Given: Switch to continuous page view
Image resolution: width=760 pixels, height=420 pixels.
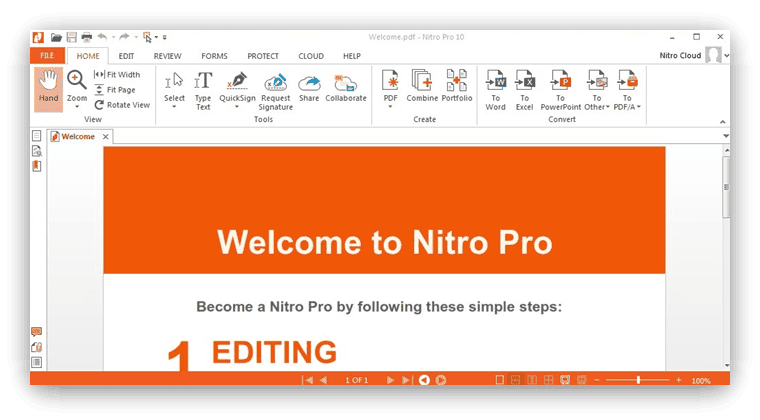Looking at the screenshot, I should (516, 380).
